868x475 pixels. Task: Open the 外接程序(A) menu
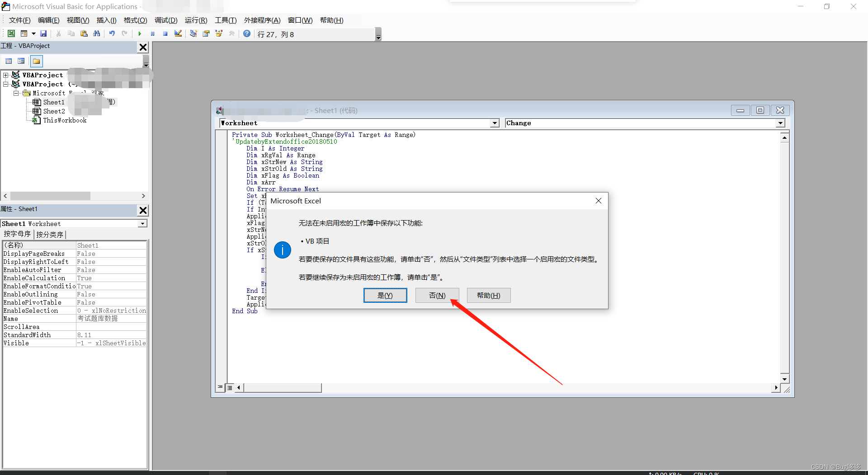pyautogui.click(x=262, y=20)
